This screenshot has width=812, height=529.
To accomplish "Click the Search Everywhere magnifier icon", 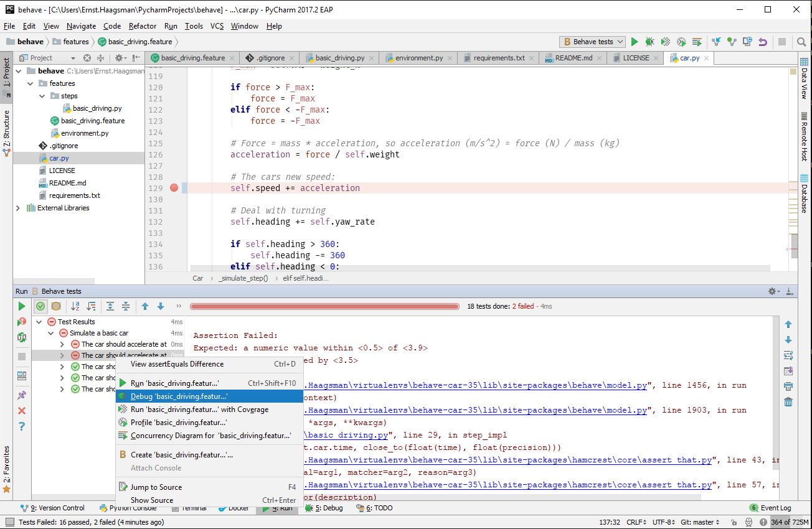I will coord(801,42).
